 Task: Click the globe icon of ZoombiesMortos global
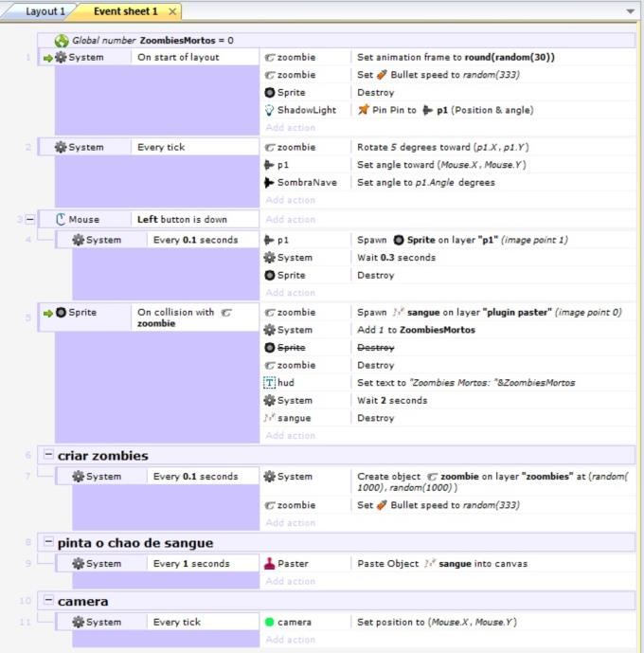coord(62,41)
